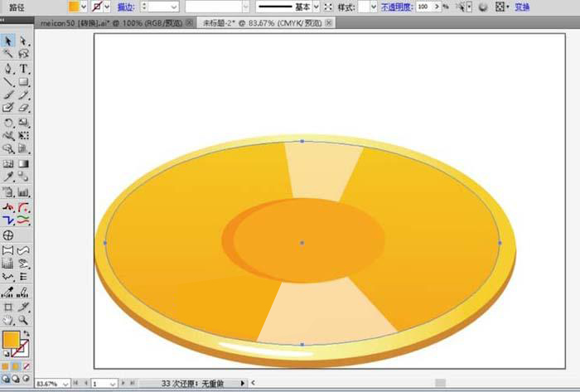
Task: Switch to 未标题-2 document tab
Action: (262, 23)
